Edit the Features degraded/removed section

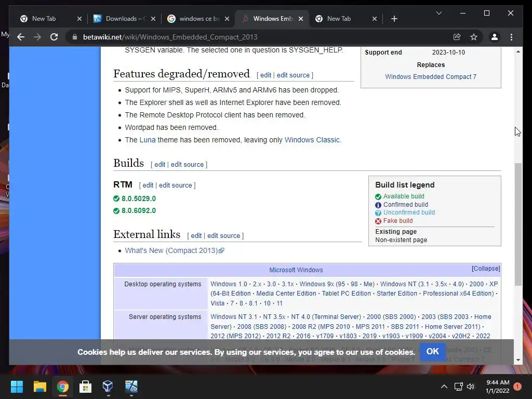(265, 75)
